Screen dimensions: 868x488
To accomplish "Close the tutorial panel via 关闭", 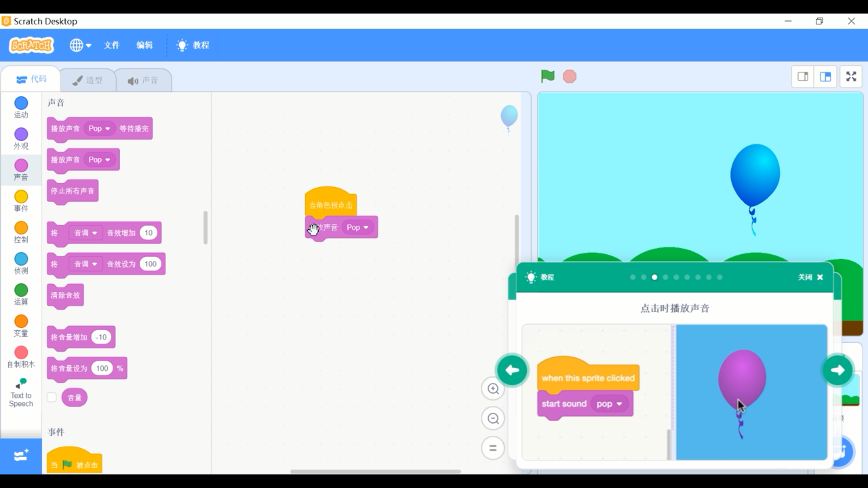I will click(x=810, y=277).
